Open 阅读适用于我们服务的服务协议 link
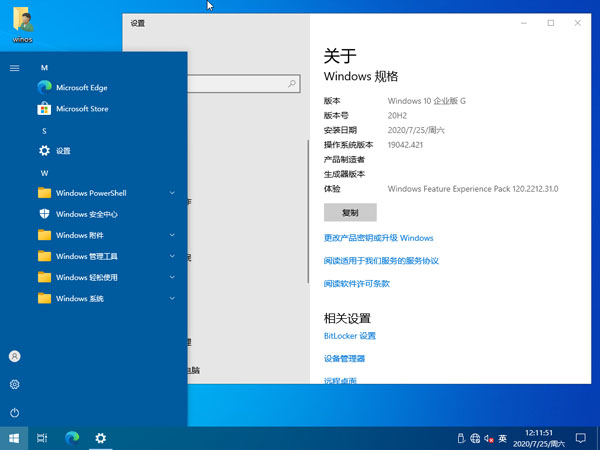Screen dimensions: 600x450 [381, 261]
